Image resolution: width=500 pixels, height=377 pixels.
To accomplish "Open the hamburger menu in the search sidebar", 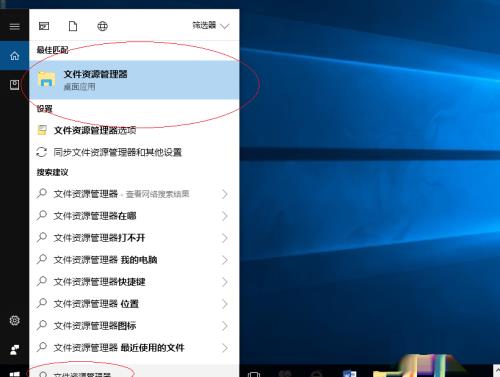I will click(x=14, y=26).
